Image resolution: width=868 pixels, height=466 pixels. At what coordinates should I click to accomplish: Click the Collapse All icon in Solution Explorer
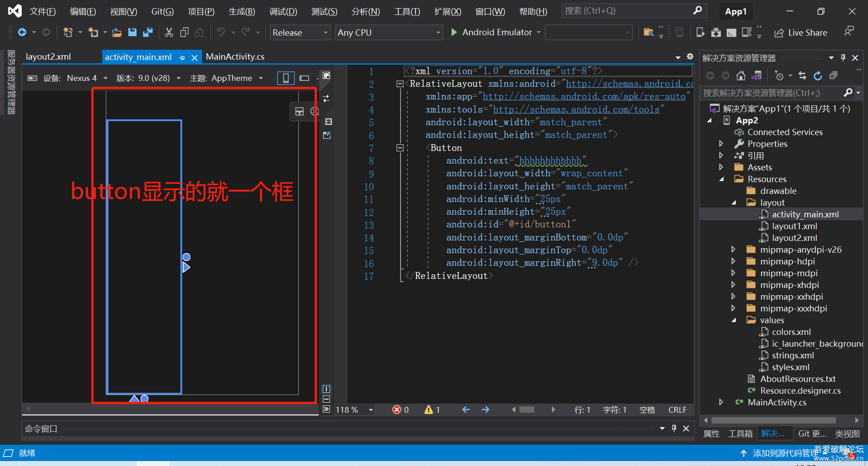click(833, 75)
